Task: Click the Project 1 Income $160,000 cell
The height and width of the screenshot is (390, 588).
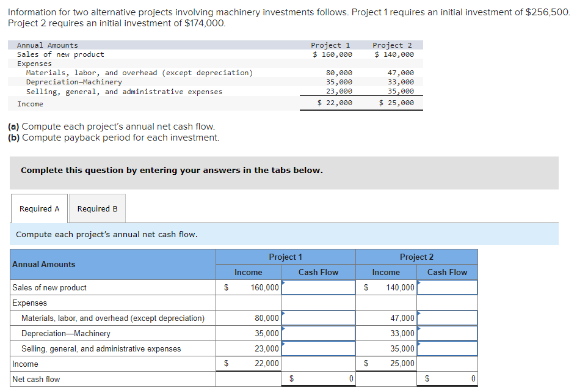Action: [x=249, y=287]
